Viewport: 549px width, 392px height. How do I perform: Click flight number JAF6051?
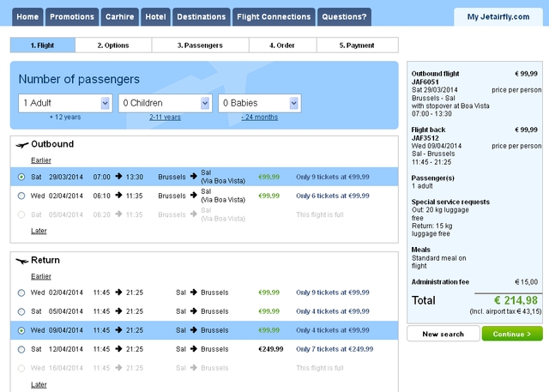pos(425,81)
